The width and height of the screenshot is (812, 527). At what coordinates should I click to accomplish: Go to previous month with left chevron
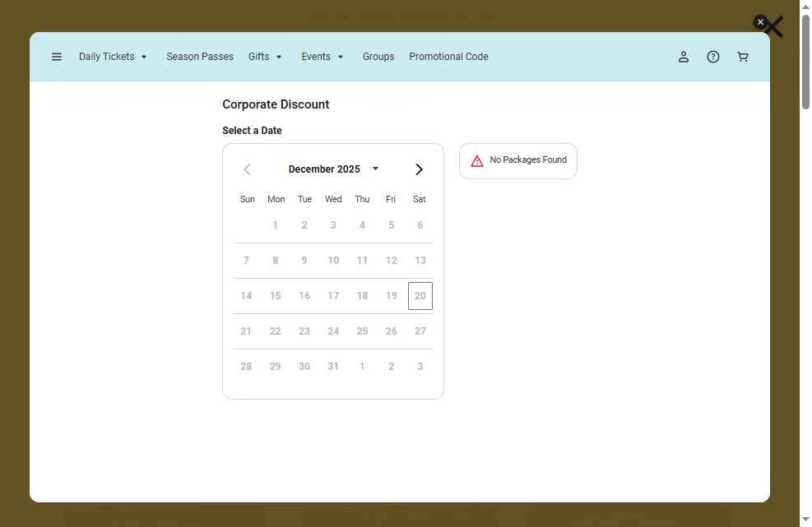(247, 169)
